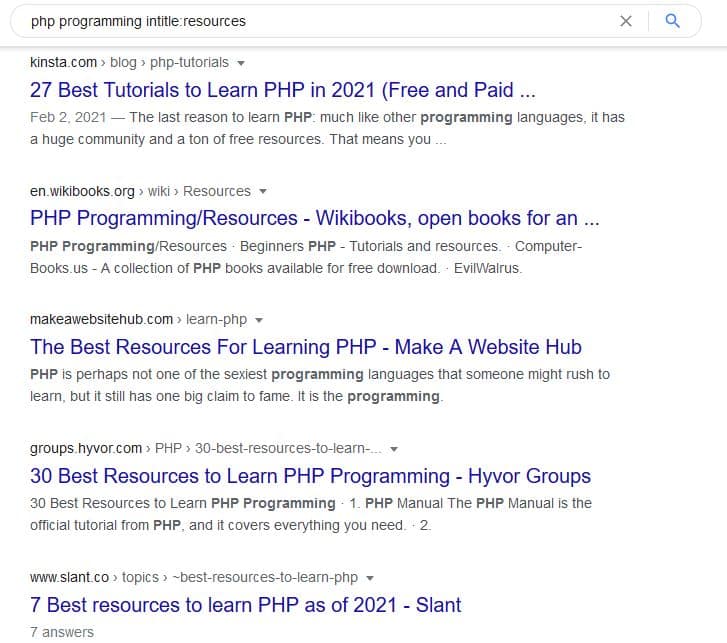The image size is (727, 643).
Task: Click the search box with php query
Action: click(x=300, y=20)
